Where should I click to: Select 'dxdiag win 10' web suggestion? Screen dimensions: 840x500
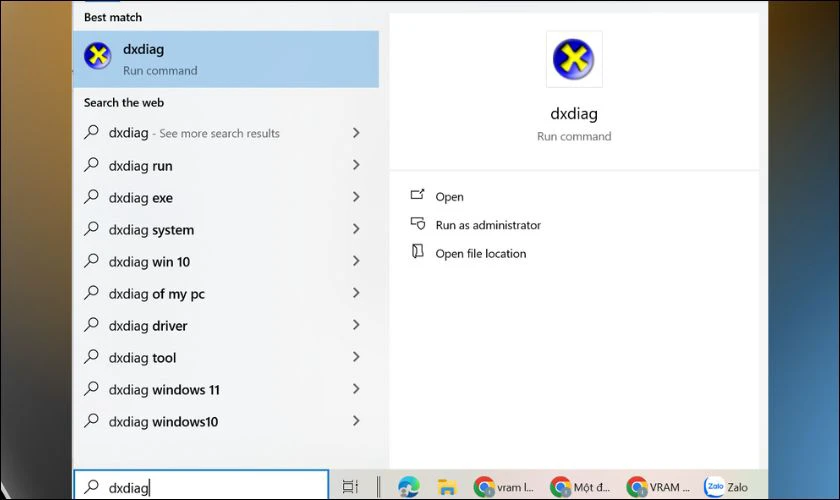click(149, 262)
